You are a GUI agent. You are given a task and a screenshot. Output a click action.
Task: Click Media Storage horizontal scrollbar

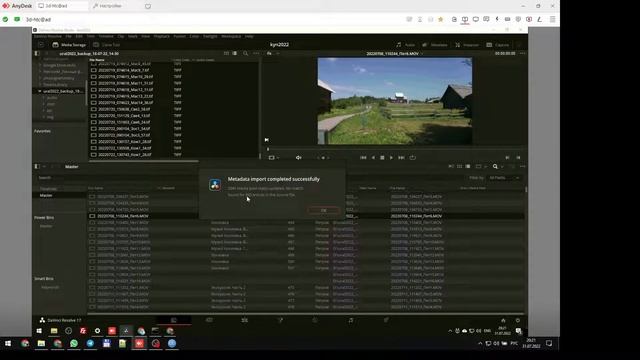[x=144, y=161]
